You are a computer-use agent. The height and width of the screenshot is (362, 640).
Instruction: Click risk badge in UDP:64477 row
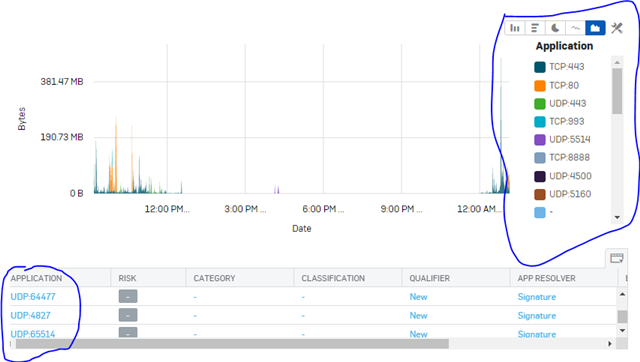128,297
